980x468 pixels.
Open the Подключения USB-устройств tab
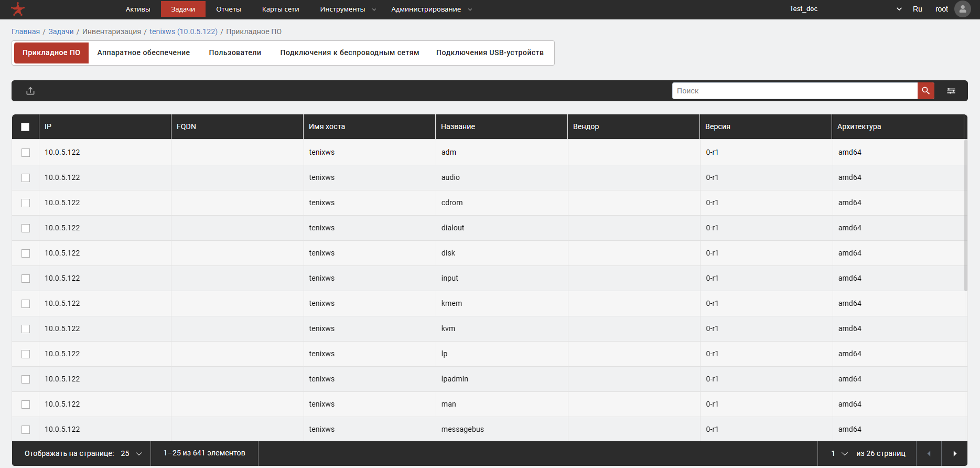click(490, 53)
